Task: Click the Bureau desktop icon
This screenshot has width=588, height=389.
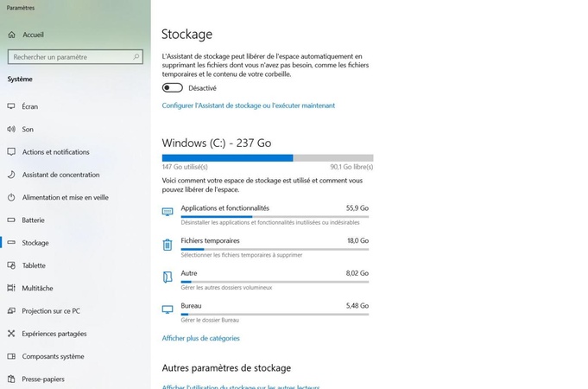Action: click(x=168, y=309)
